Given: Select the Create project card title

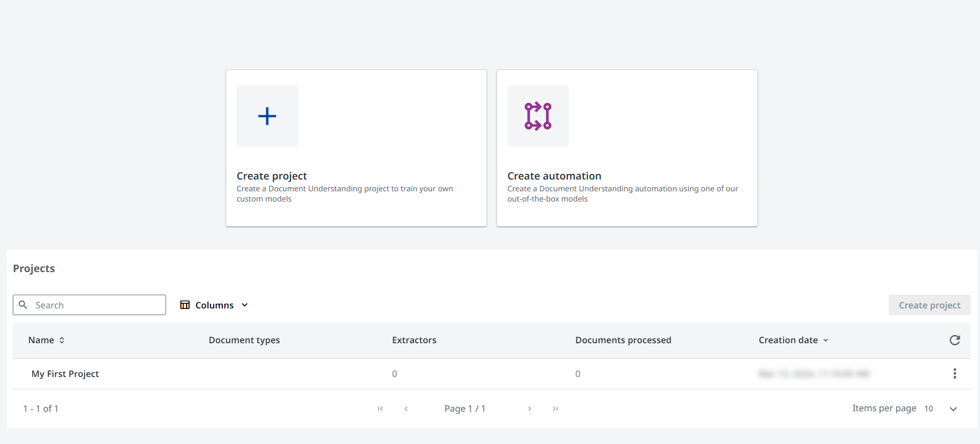Looking at the screenshot, I should pyautogui.click(x=271, y=176).
